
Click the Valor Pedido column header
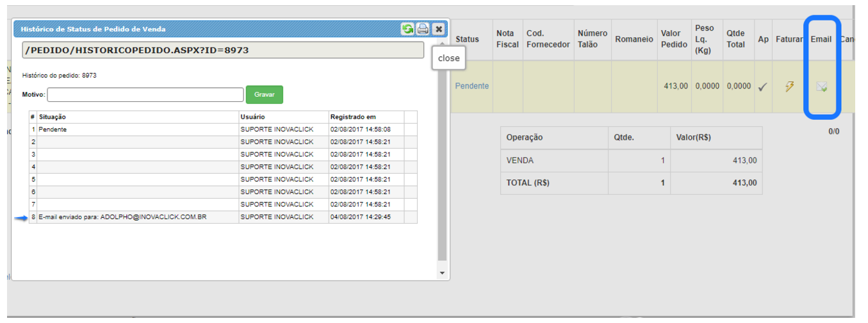tap(674, 39)
